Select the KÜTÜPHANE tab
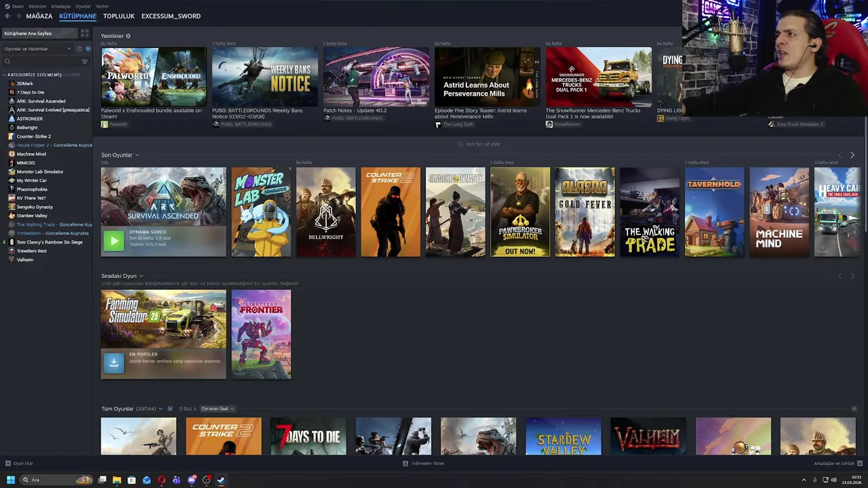Screen dimensions: 868x488 point(77,16)
